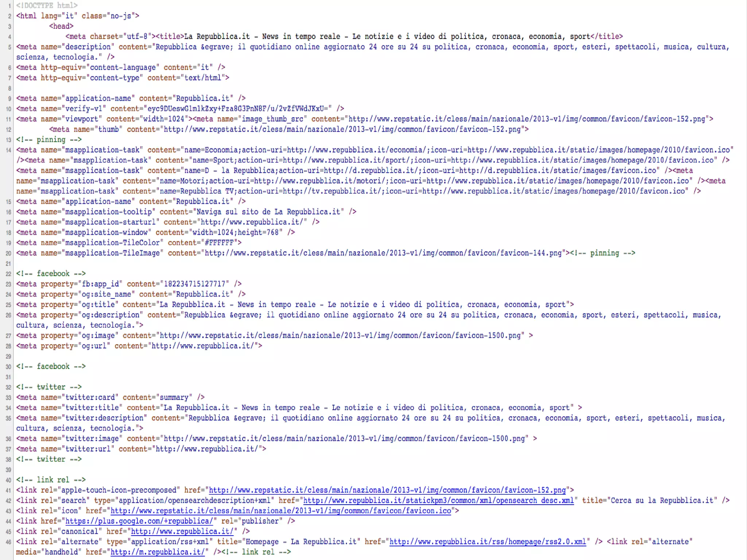Click line number 1 in the gutter
The height and width of the screenshot is (560, 747).
pos(10,6)
